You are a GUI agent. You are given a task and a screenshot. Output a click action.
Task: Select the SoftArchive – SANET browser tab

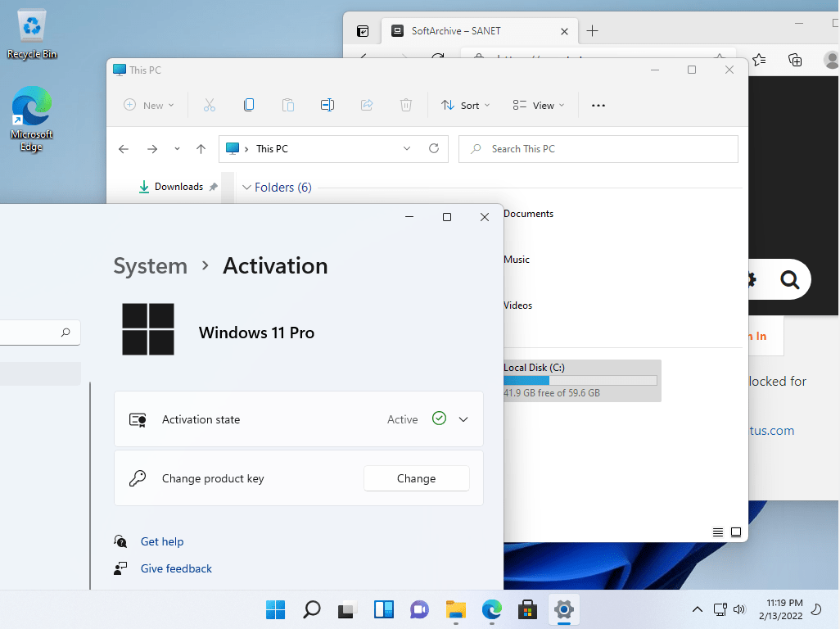[479, 31]
